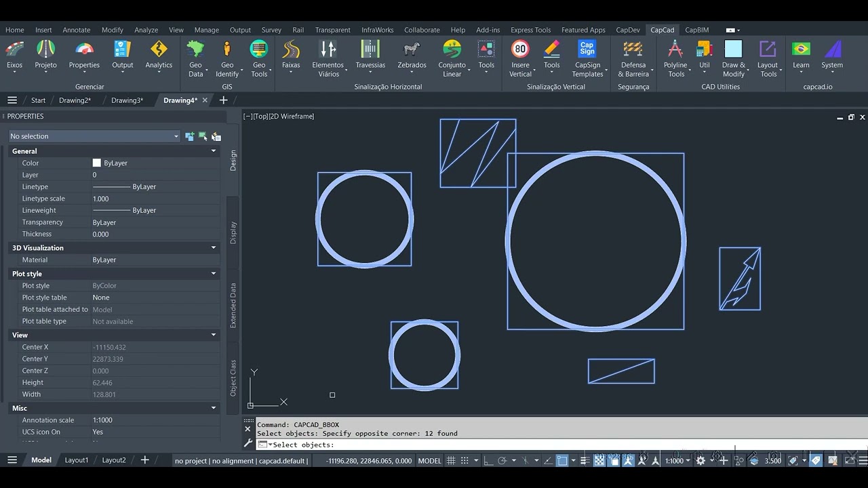
Task: Switch to the CapDev ribbon tab
Action: click(627, 30)
